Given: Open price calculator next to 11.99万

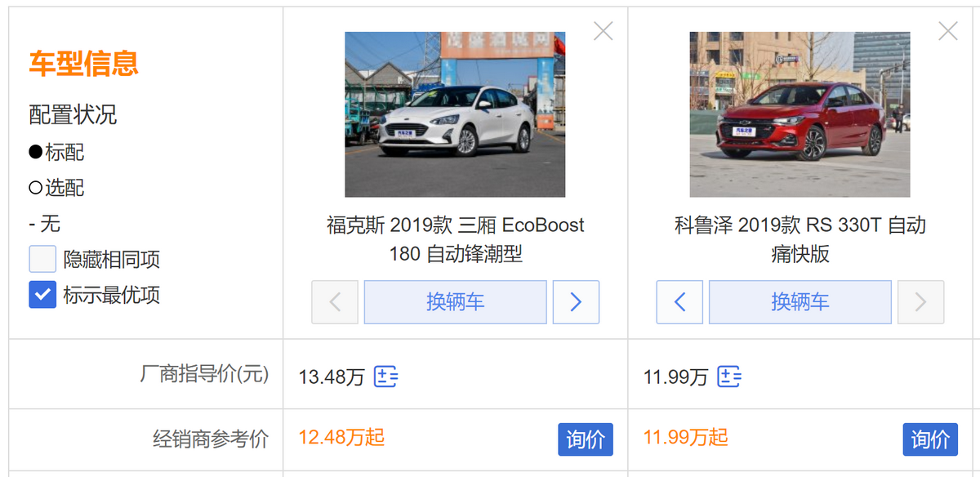Looking at the screenshot, I should pos(729,377).
